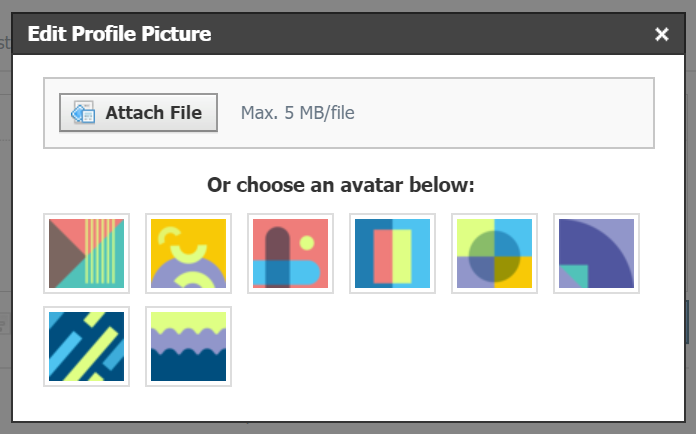Choose the yellow avatar with purple semicircle
The height and width of the screenshot is (434, 696).
[189, 253]
